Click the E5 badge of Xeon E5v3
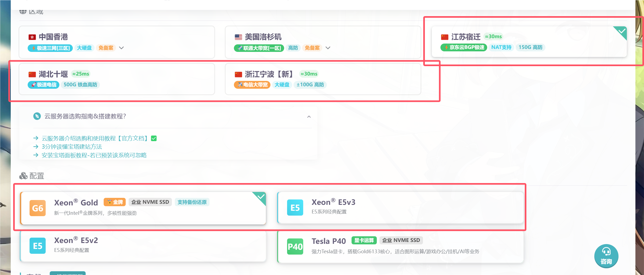644x275 pixels. pos(295,208)
